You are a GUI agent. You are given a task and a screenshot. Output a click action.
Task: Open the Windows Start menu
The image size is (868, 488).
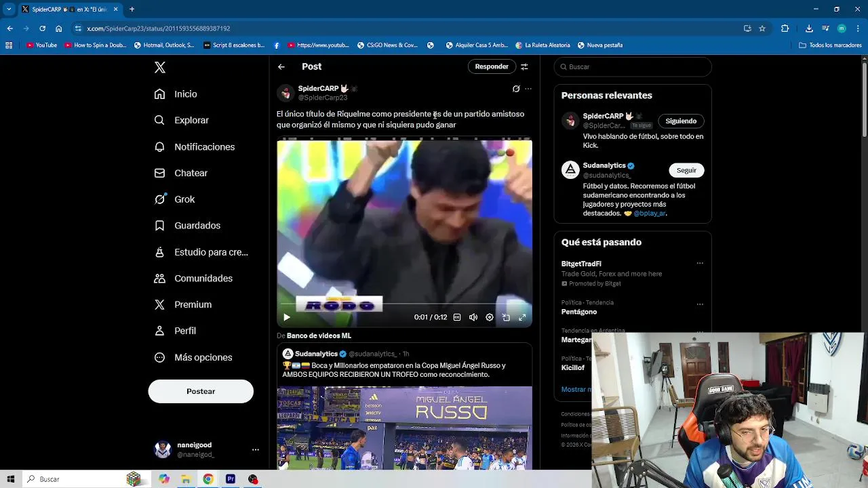click(x=11, y=479)
